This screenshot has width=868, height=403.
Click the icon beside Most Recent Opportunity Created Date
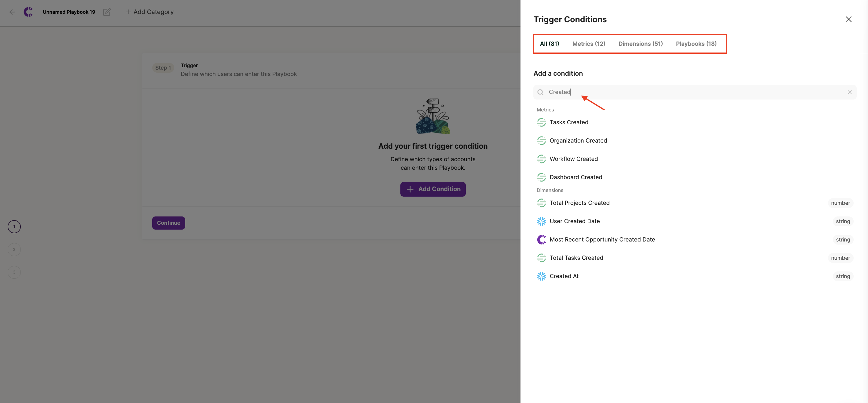(x=541, y=239)
